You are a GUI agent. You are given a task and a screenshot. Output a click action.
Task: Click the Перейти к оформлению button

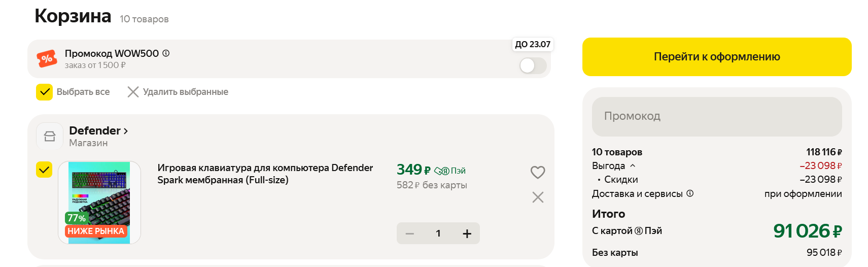(x=716, y=57)
